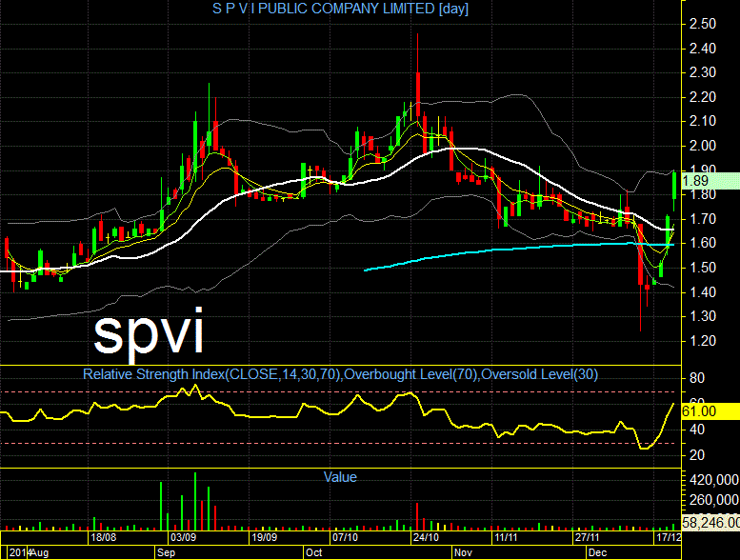Select the 19/09 date marker
Image resolution: width=740 pixels, height=560 pixels.
pos(264,537)
